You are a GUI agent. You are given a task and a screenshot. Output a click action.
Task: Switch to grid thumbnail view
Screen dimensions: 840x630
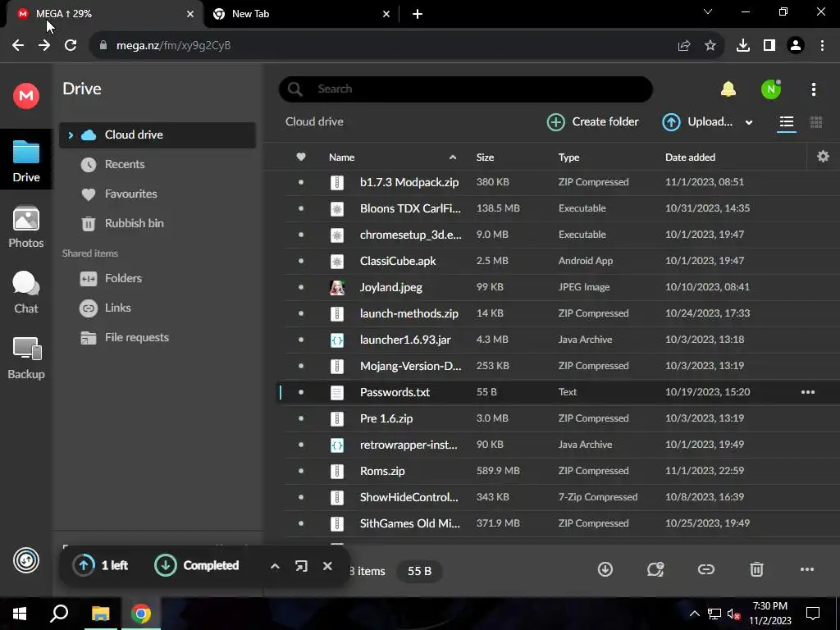[816, 122]
